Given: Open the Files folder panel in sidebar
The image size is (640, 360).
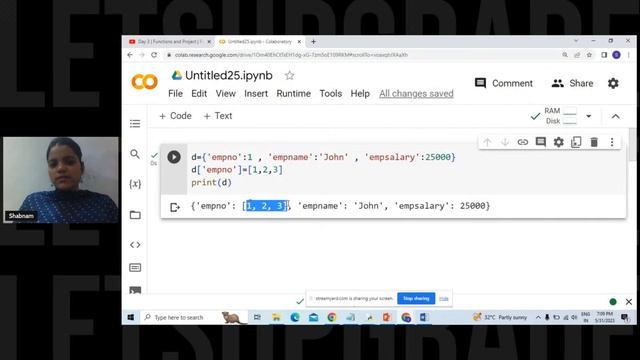Looking at the screenshot, I should pyautogui.click(x=135, y=215).
